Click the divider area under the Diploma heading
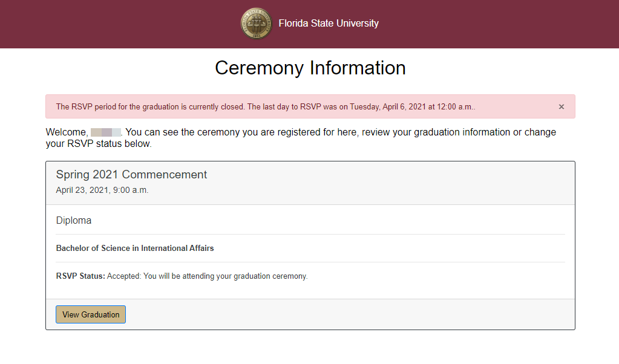Screen dimensions: 619x364 click(310, 234)
